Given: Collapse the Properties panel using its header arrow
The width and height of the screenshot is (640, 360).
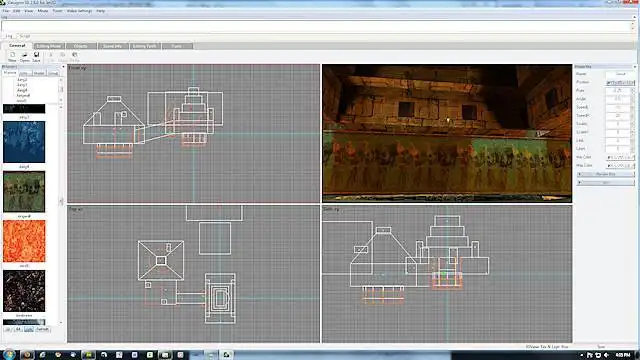Looking at the screenshot, I should (635, 66).
